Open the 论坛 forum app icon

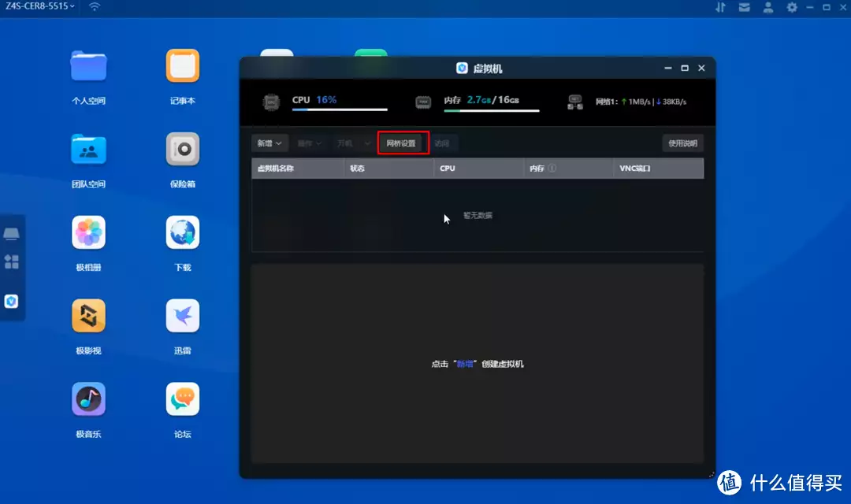pyautogui.click(x=182, y=399)
